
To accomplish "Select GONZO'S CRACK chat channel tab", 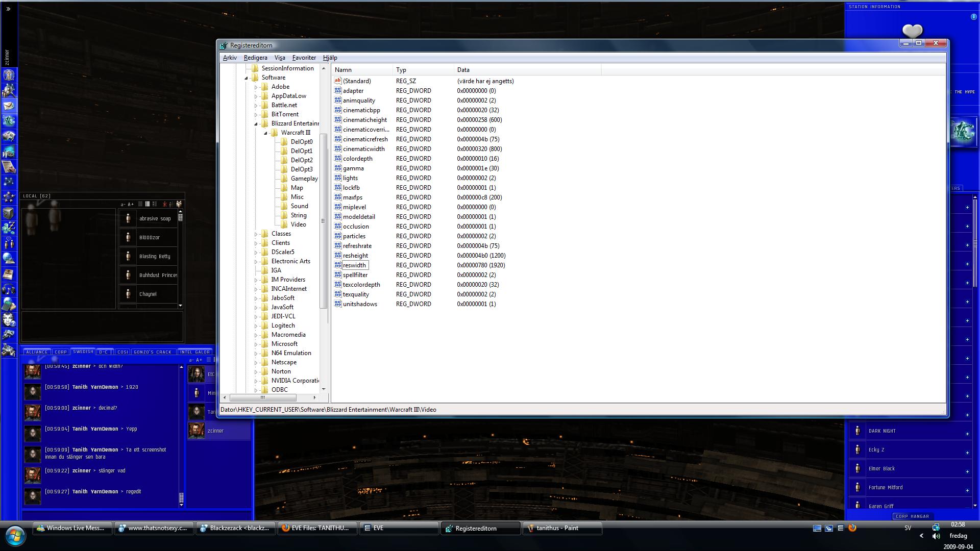I will [152, 352].
